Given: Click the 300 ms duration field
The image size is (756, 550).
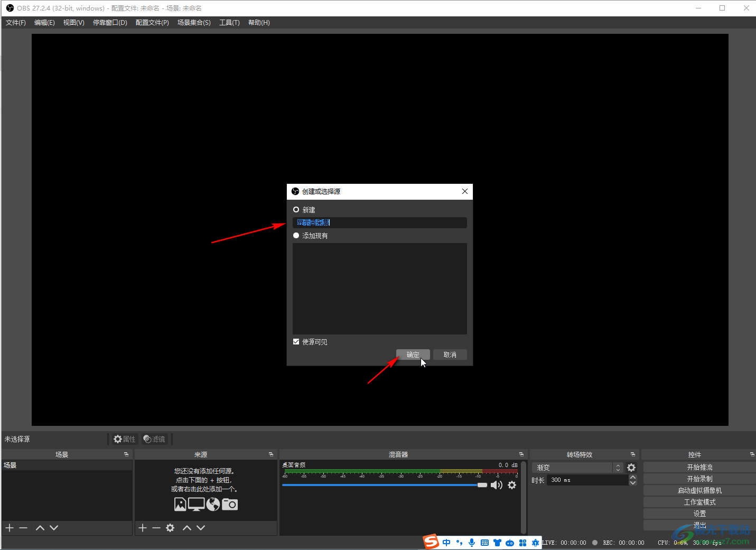Looking at the screenshot, I should [587, 480].
